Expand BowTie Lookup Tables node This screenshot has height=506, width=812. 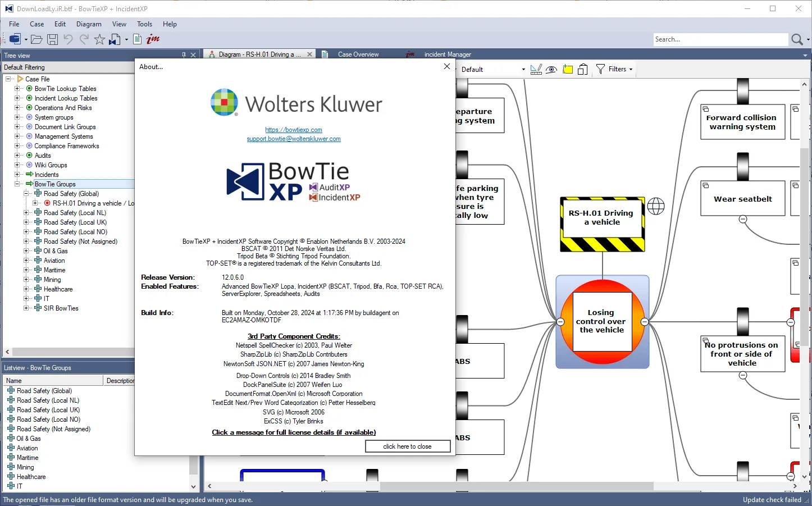point(17,89)
